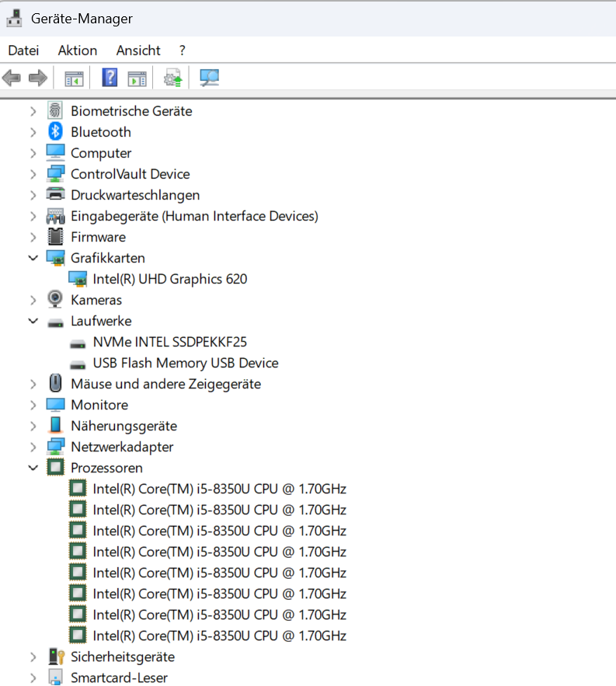Screen dimensions: 616x686
Task: Click the scan for hardware changes icon
Action: click(209, 78)
